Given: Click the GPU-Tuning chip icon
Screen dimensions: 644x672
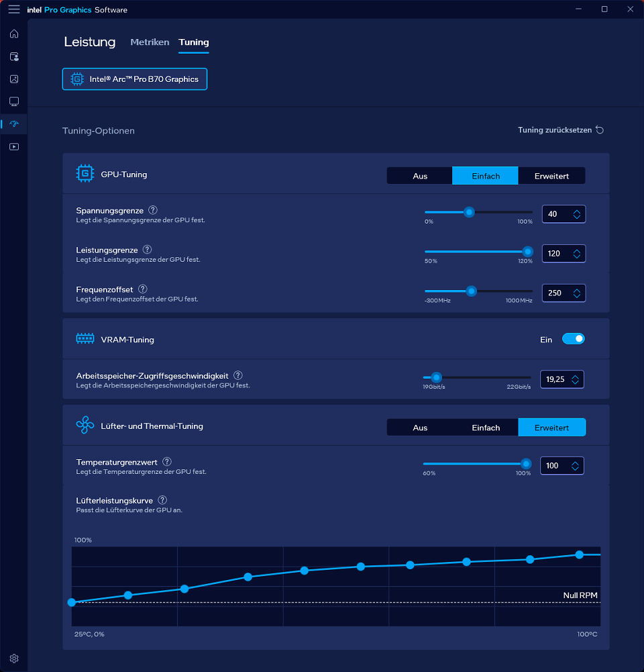Looking at the screenshot, I should point(85,174).
